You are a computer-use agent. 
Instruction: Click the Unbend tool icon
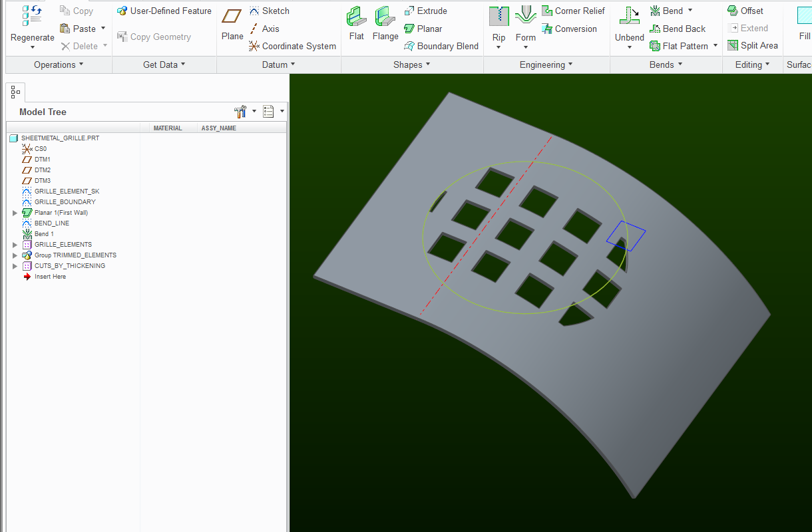coord(630,17)
